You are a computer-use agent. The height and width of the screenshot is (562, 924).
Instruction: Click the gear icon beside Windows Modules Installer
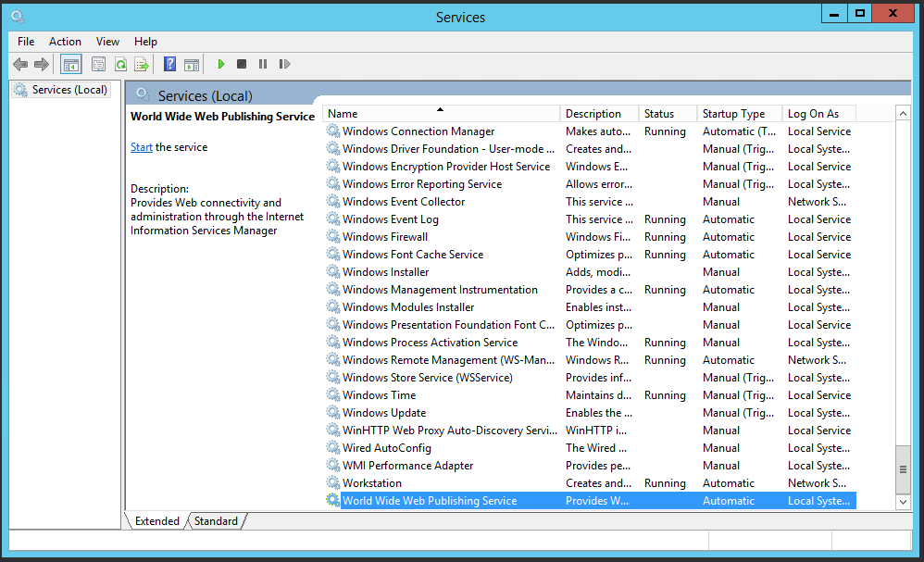point(333,306)
